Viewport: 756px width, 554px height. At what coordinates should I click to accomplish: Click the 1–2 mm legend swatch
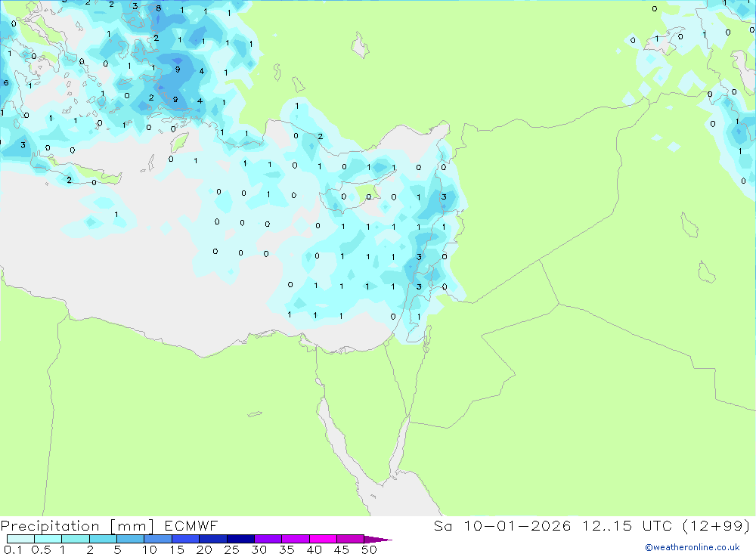pos(76,539)
